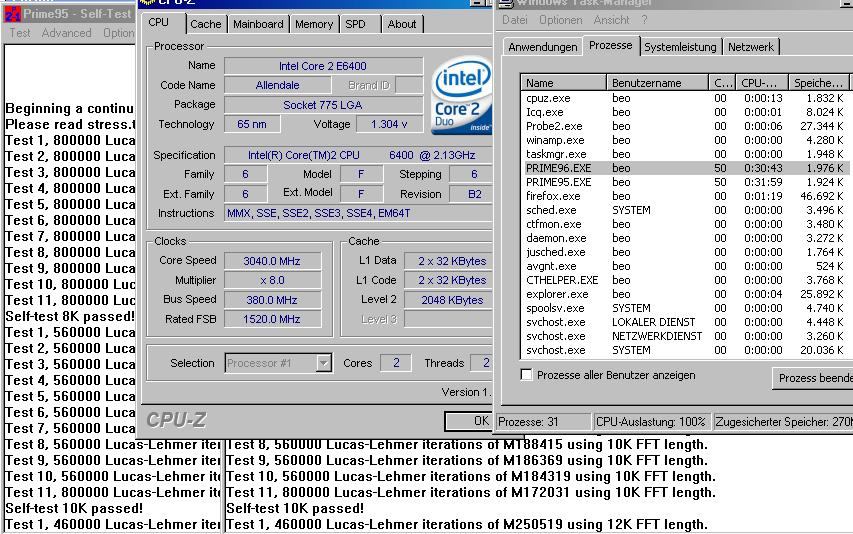Select the jusched.exe process

pos(684,252)
